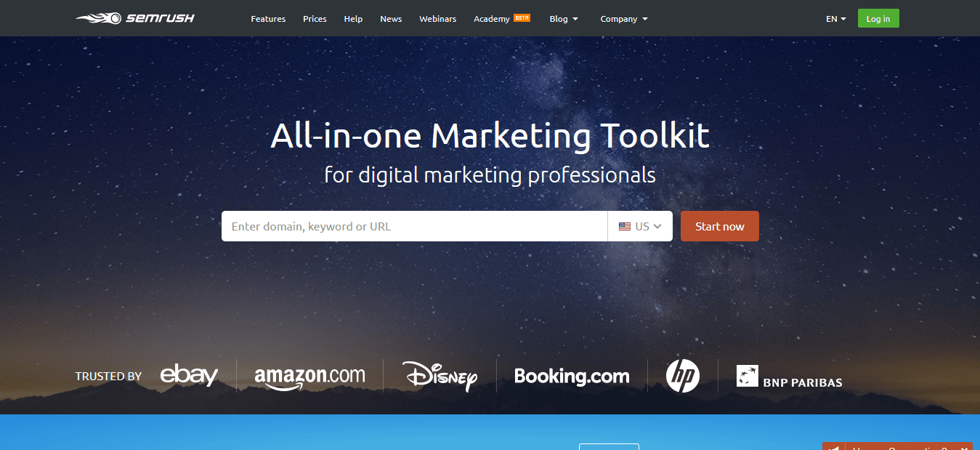Click the "TRUSTED BY" text
This screenshot has width=980, height=450.
[108, 377]
